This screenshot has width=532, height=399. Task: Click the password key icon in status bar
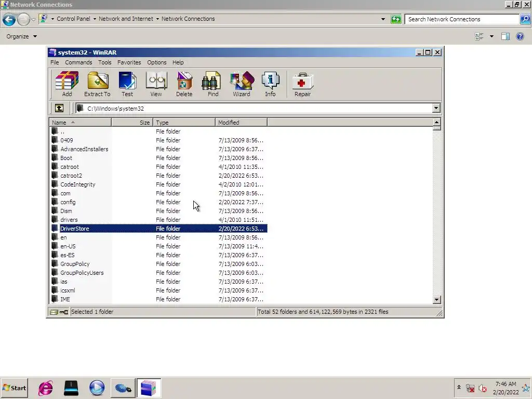64,312
